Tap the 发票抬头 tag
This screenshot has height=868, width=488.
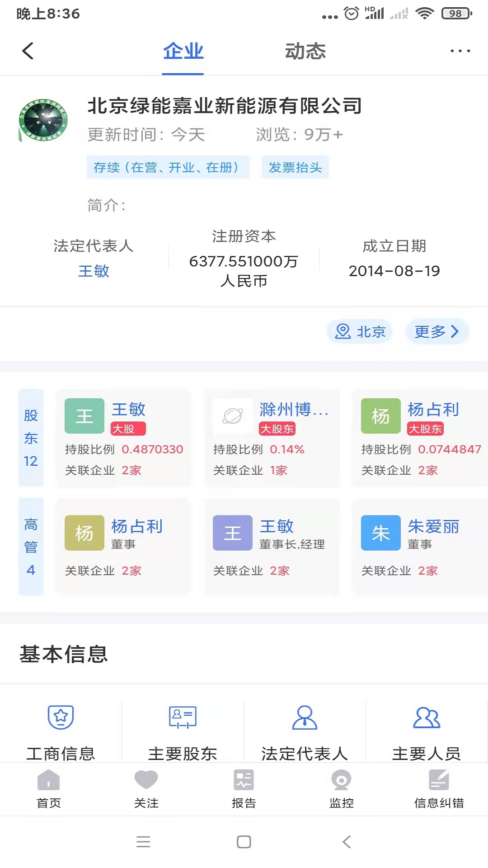[295, 168]
